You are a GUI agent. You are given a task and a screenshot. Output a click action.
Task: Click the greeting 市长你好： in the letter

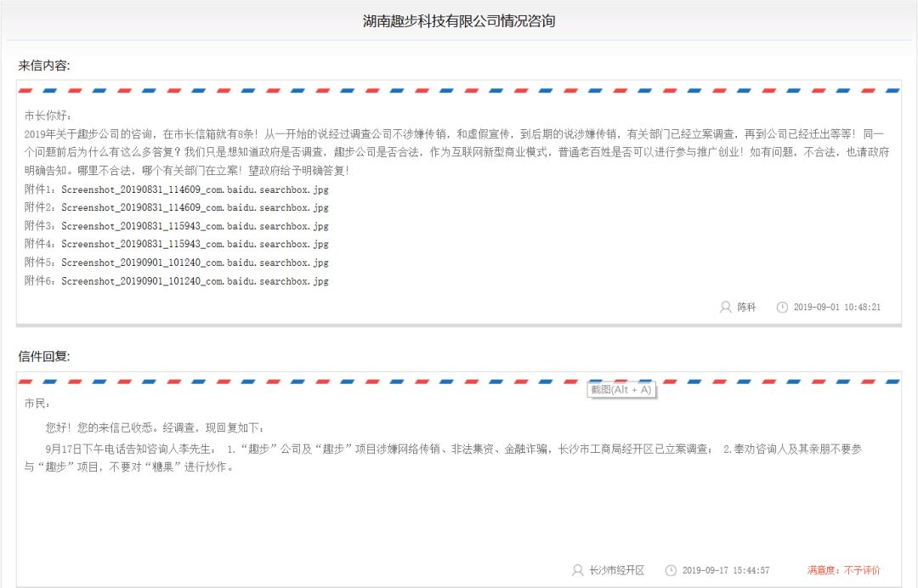(48, 116)
